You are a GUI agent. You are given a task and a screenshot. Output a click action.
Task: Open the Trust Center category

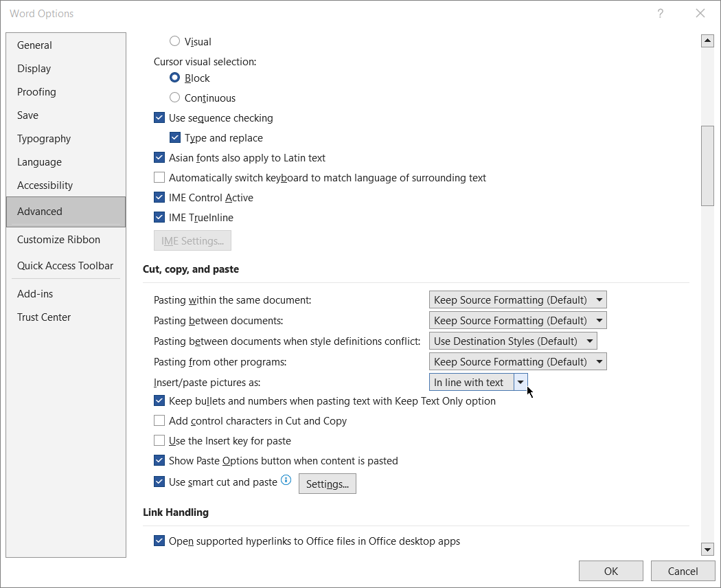[x=66, y=317]
